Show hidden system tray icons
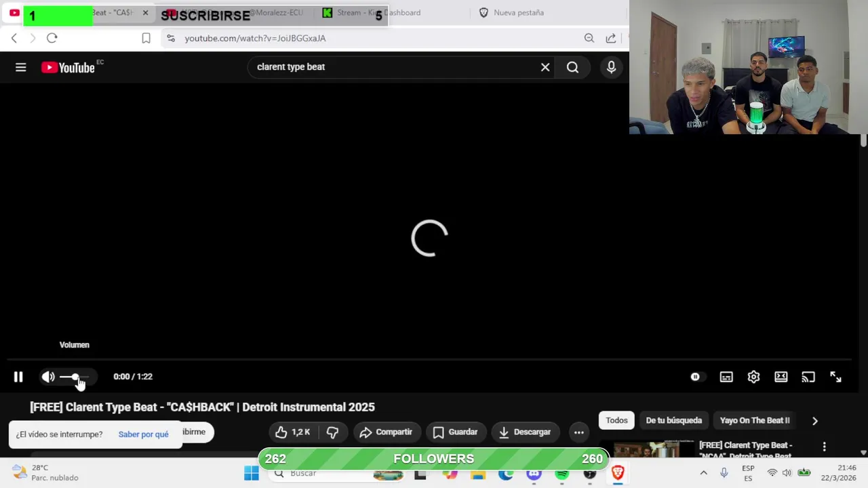The height and width of the screenshot is (488, 868). tap(703, 473)
